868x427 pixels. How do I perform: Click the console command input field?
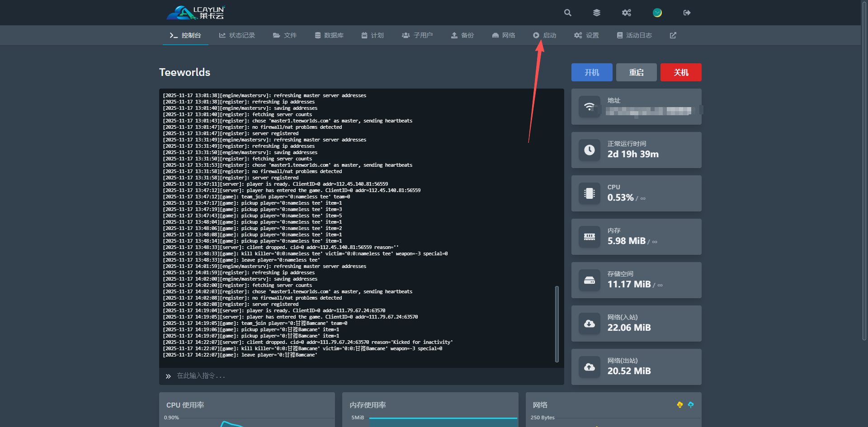click(362, 376)
